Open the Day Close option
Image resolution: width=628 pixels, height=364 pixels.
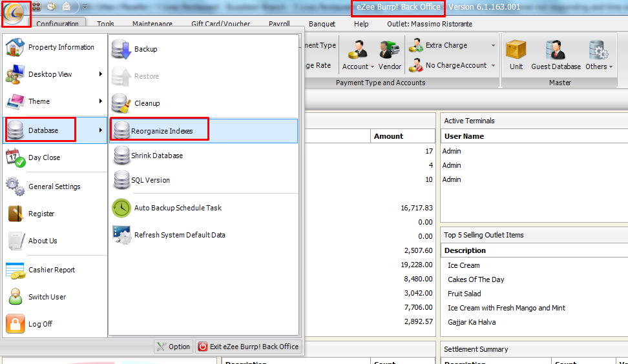pyautogui.click(x=55, y=157)
